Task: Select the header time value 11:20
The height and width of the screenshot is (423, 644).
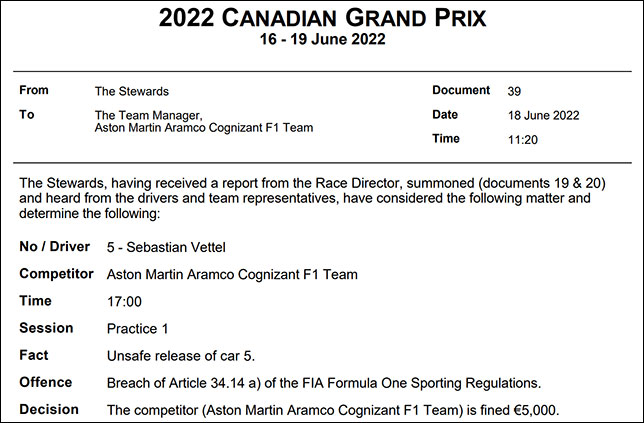Action: click(x=523, y=140)
